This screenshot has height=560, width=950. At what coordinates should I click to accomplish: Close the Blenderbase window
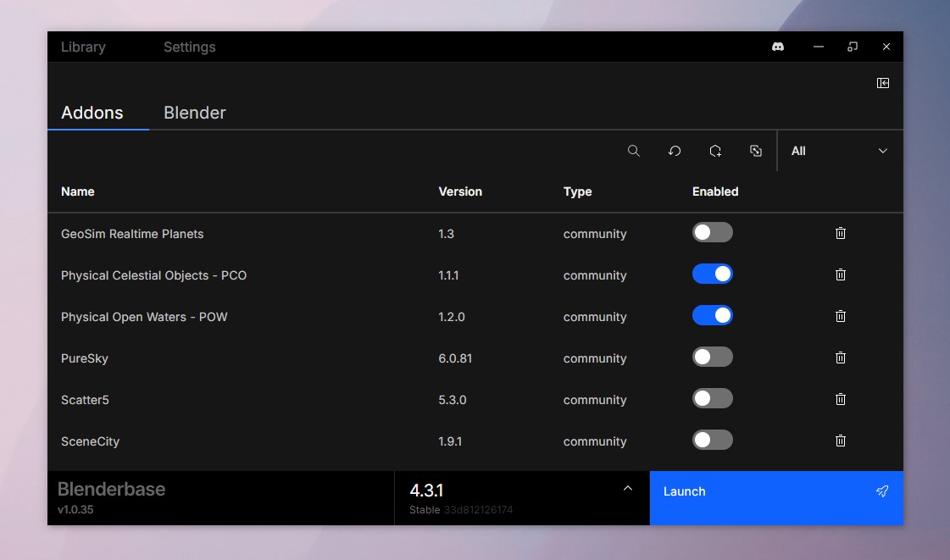(x=886, y=47)
